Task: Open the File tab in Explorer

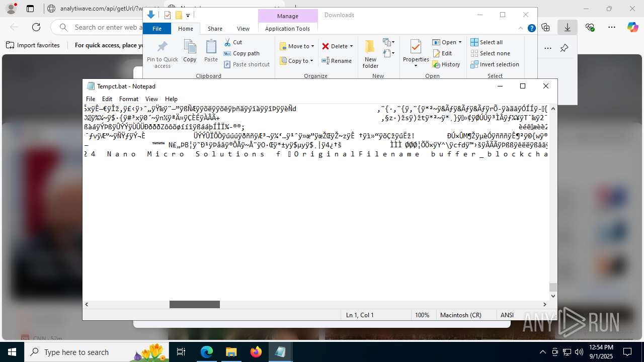Action: [157, 29]
